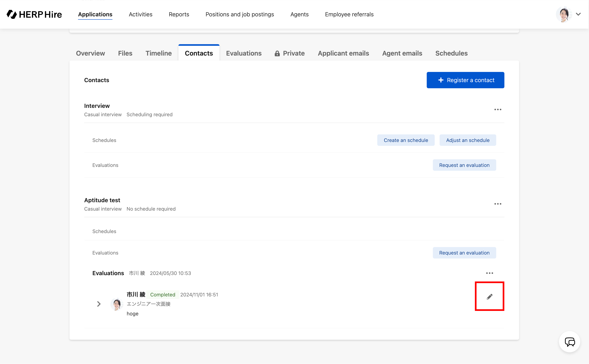Expand the 市川 綾 evaluation chevron
Viewport: 589px width, 364px height.
coord(99,304)
